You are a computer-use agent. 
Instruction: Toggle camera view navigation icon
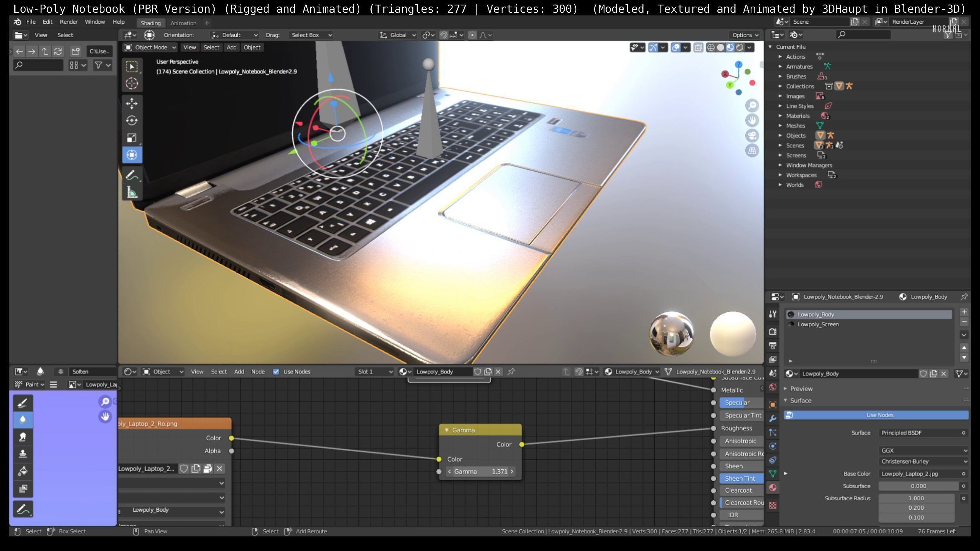[752, 136]
